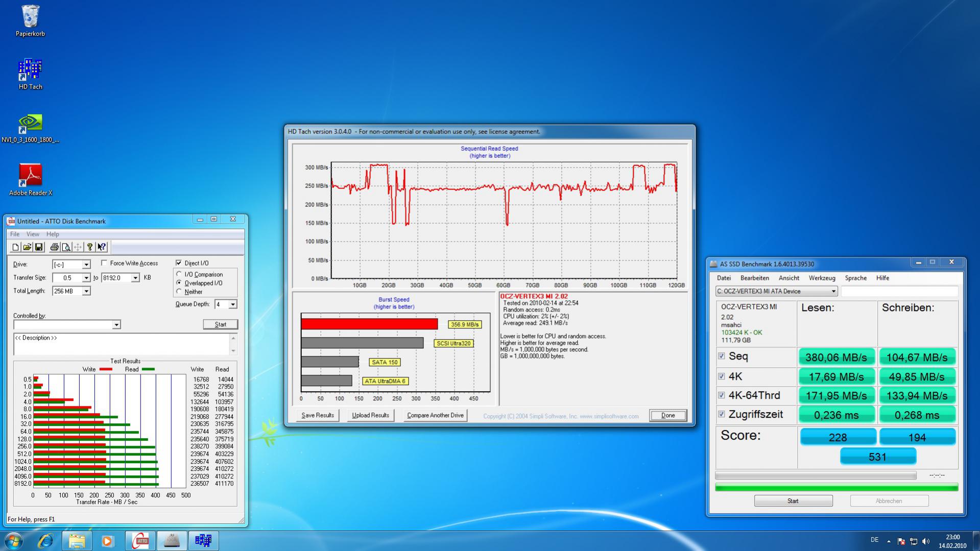
Task: Click the Print Preview icon in ATTO toolbar
Action: 66,247
